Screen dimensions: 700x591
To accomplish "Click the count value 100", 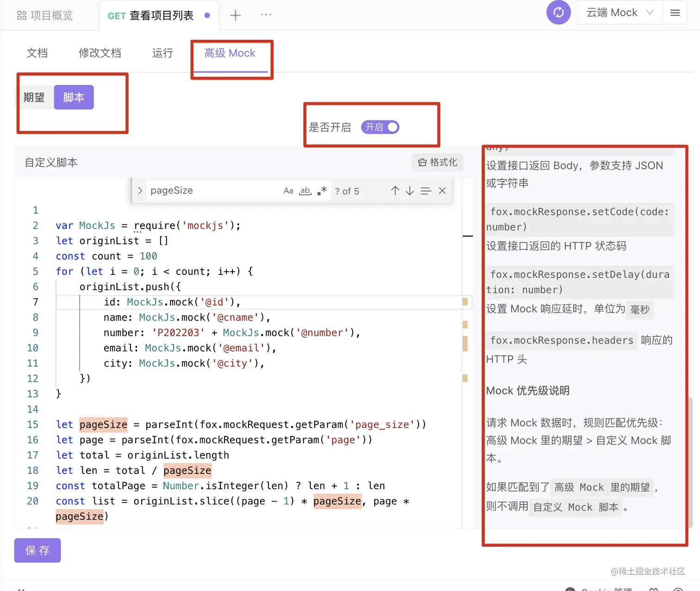I will click(148, 256).
